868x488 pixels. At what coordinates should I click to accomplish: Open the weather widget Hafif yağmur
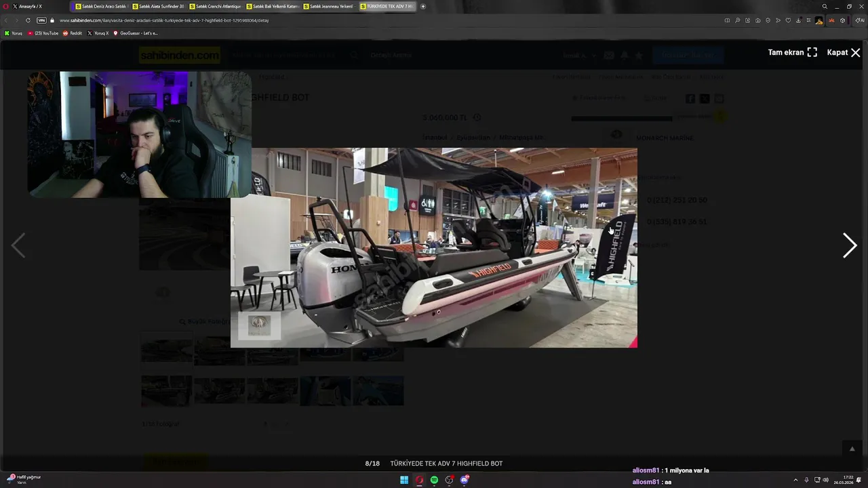pos(24,479)
